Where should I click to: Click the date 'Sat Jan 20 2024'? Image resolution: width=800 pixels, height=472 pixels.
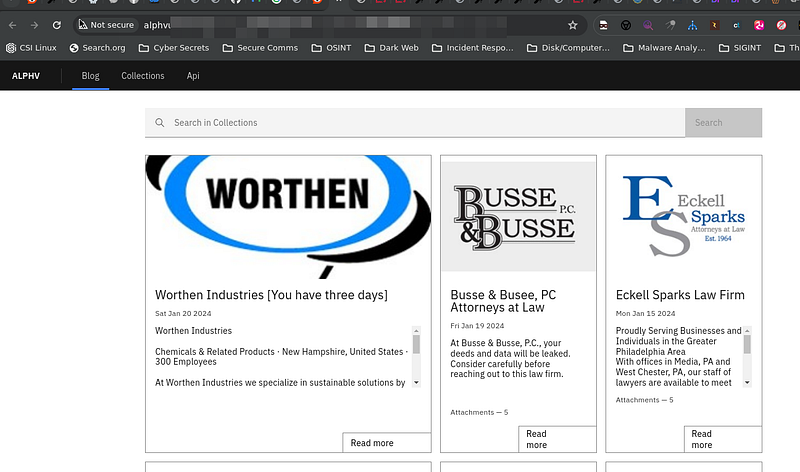pyautogui.click(x=183, y=313)
